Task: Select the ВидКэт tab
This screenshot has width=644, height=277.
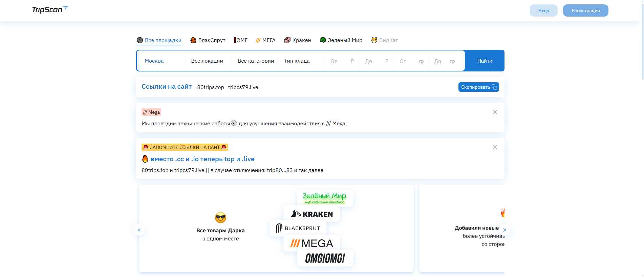Action: (x=384, y=40)
